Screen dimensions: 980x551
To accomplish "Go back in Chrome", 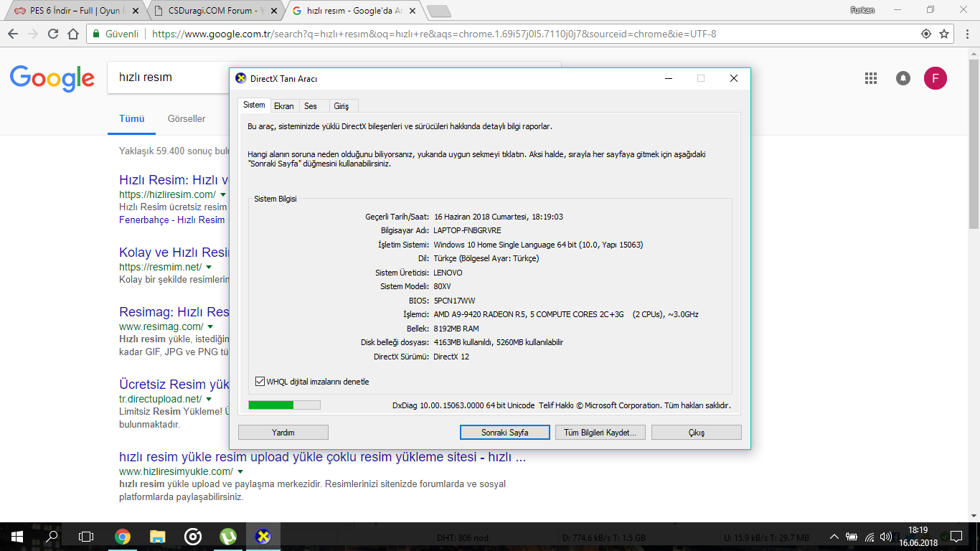I will (12, 34).
